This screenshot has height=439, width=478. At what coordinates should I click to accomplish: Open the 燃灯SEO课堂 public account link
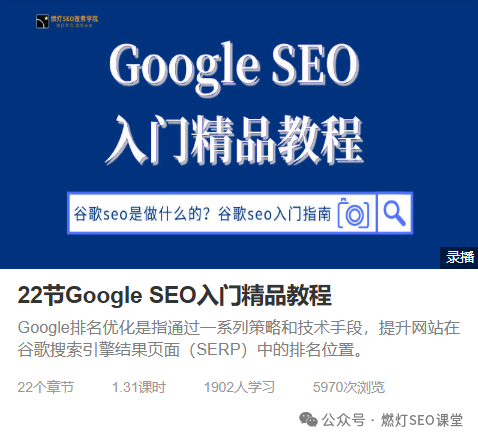(422, 420)
